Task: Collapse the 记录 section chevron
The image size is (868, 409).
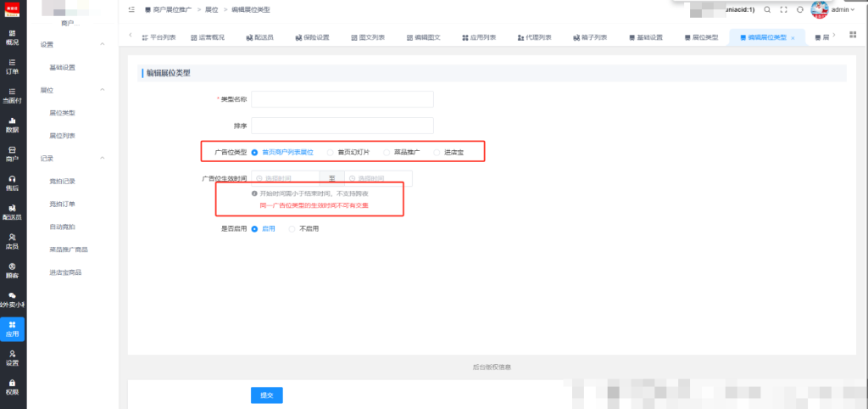Action: 103,158
